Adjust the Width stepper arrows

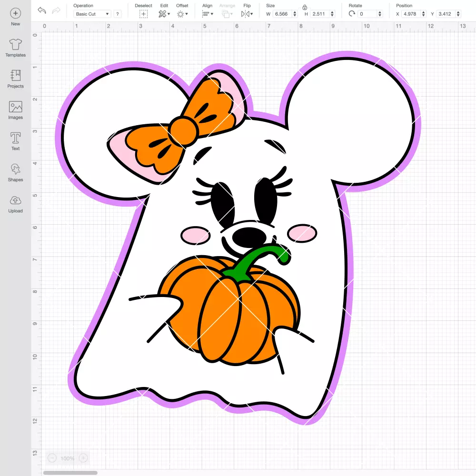(295, 14)
